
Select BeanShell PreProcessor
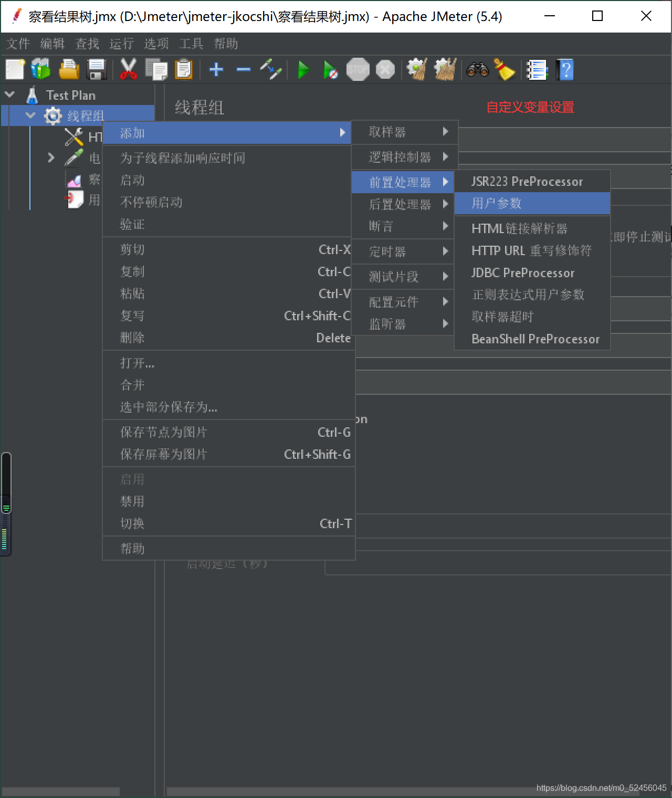pyautogui.click(x=532, y=339)
